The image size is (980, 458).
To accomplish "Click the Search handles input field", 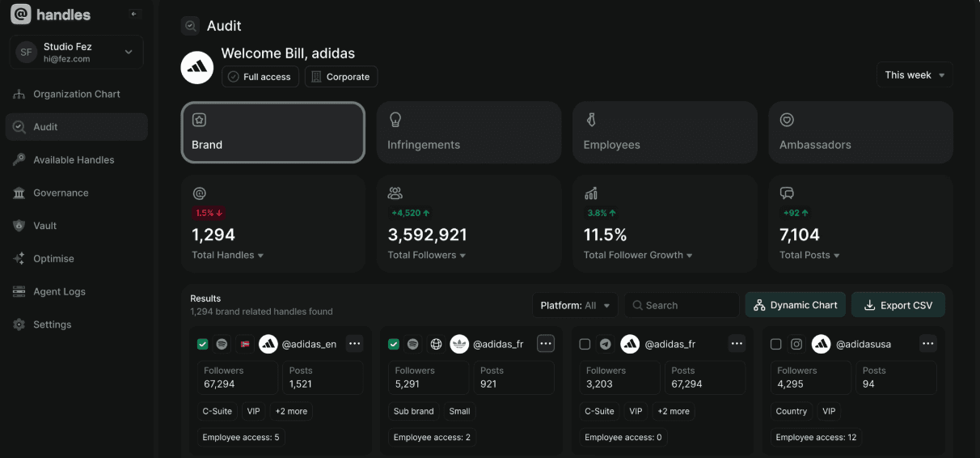I will pos(682,305).
